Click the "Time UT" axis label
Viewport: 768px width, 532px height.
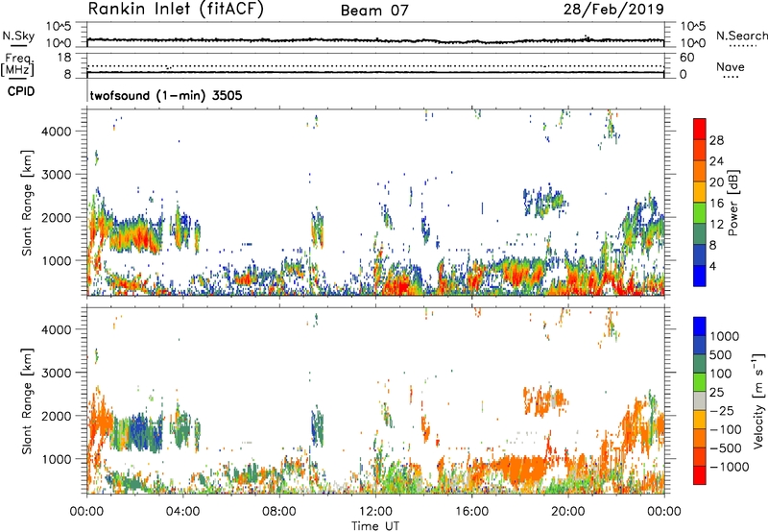pyautogui.click(x=375, y=526)
